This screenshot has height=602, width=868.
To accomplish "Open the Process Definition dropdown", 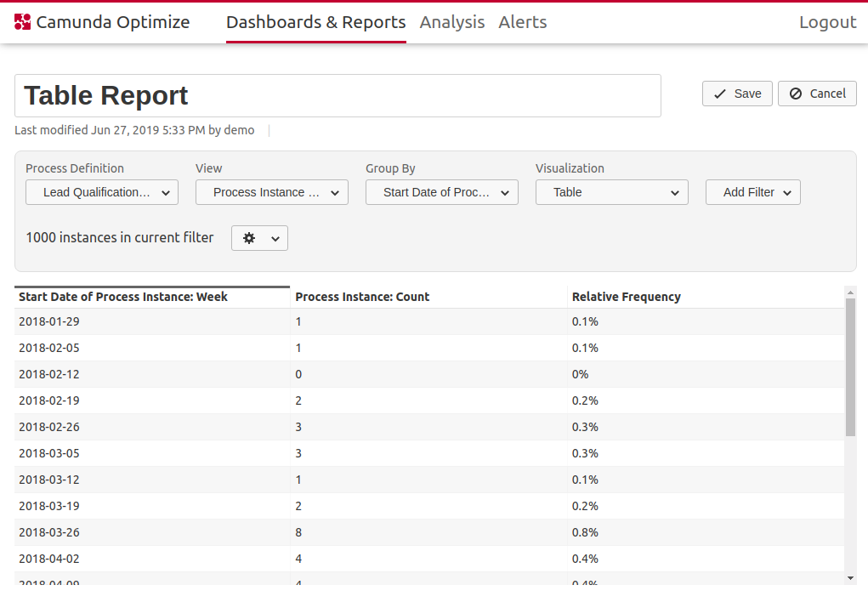I will coord(102,192).
